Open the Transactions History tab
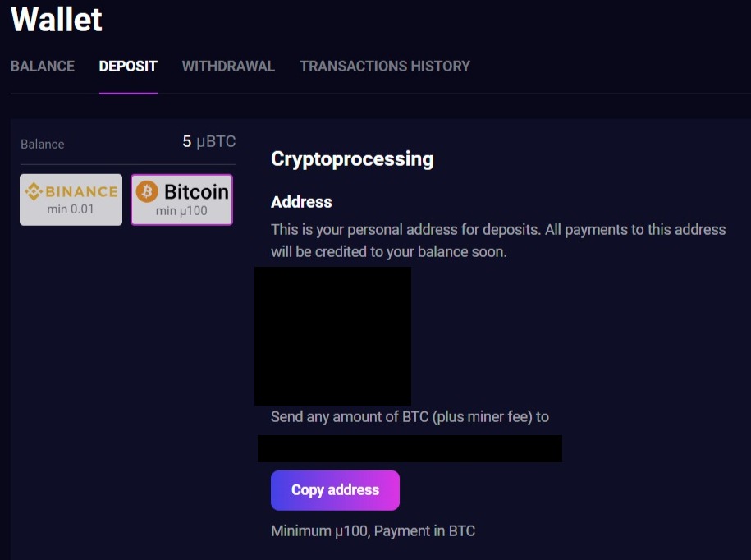This screenshot has height=560, width=751. point(385,67)
